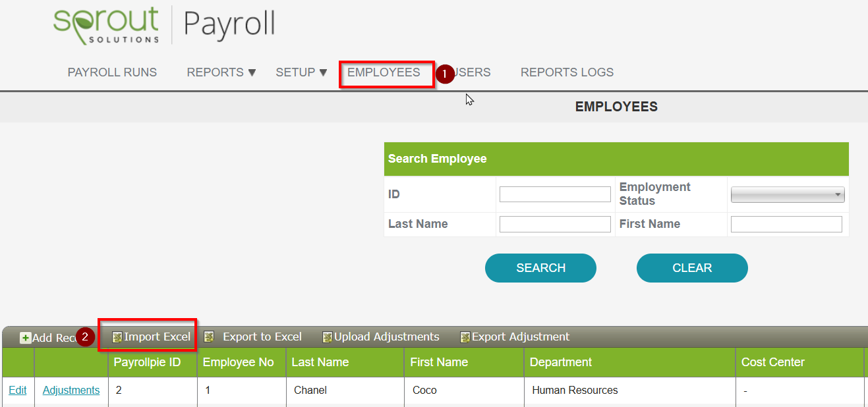Click the Excel icon beside Export to Excel
868x407 pixels.
pyautogui.click(x=209, y=337)
